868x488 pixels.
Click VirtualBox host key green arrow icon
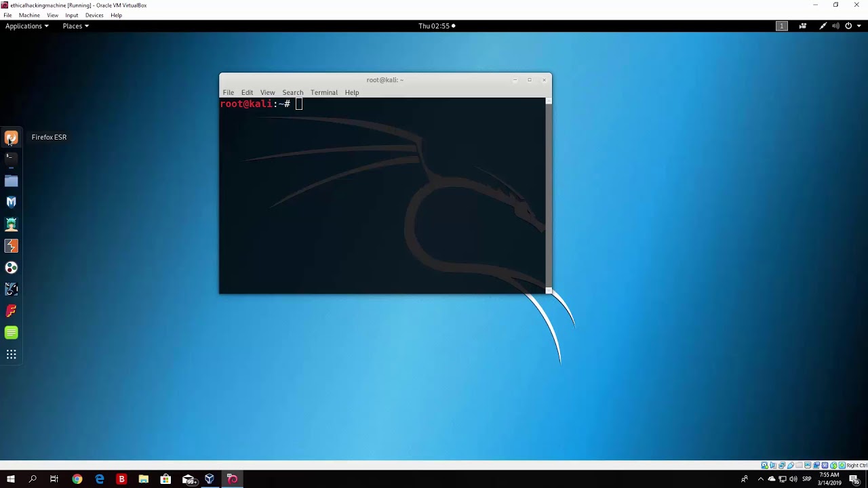[x=842, y=466]
